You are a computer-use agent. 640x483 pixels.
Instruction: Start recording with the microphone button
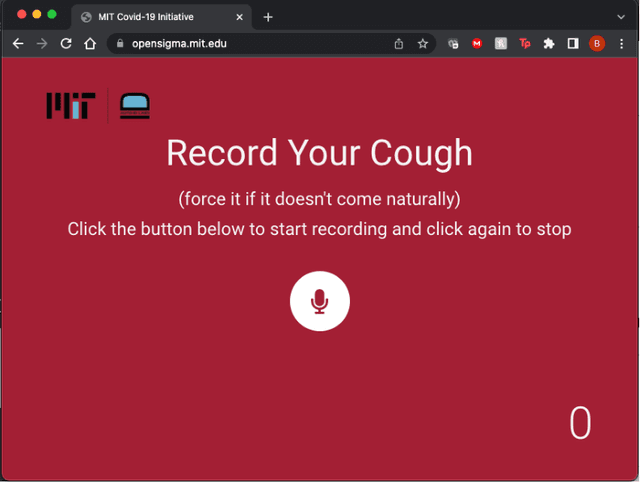pos(319,301)
